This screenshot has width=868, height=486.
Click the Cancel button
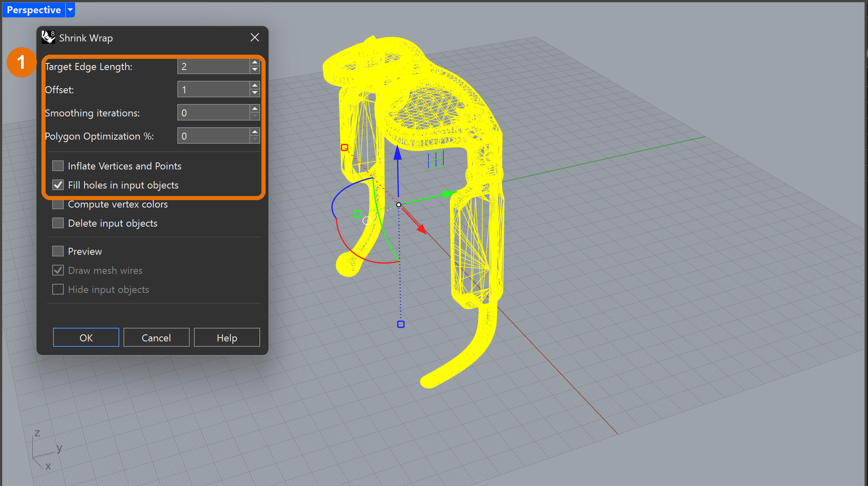click(156, 337)
